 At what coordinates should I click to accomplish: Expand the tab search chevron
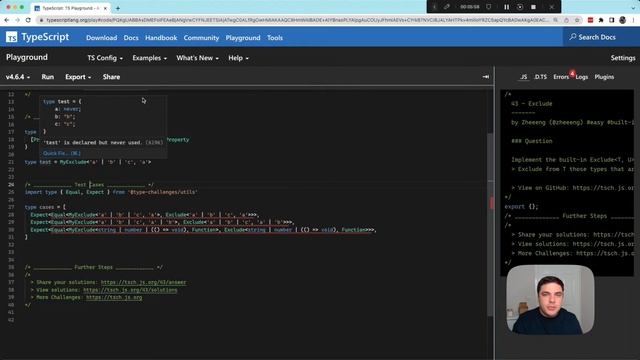(633, 7)
